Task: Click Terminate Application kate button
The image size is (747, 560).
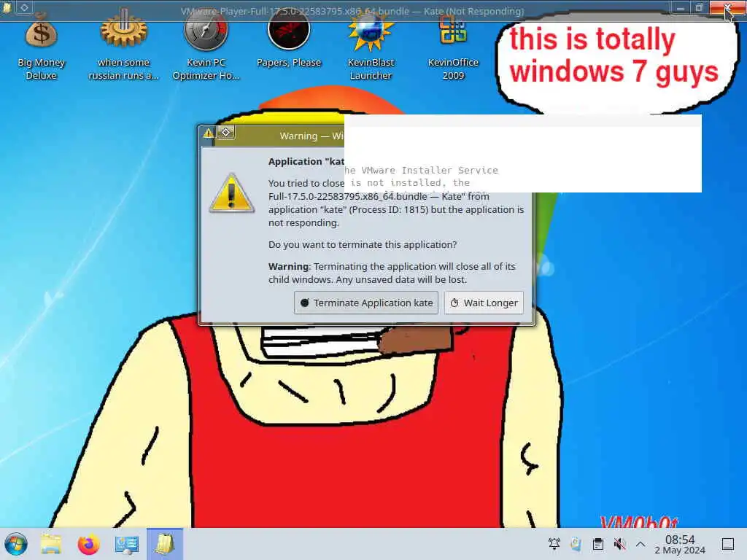Action: 366,303
